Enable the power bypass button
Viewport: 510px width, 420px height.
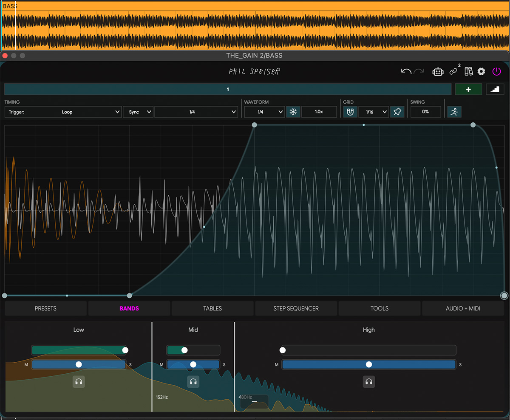pyautogui.click(x=496, y=71)
